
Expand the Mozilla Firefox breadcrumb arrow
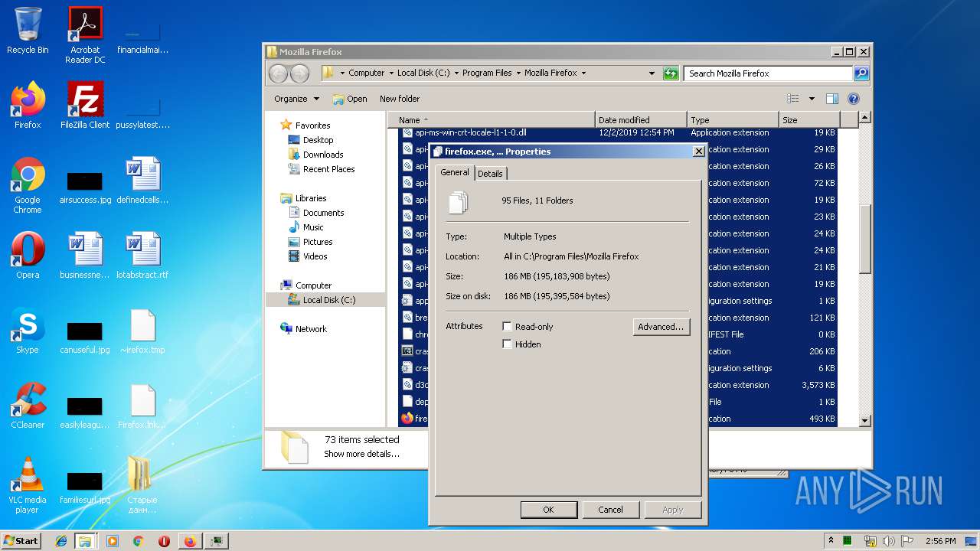point(583,73)
